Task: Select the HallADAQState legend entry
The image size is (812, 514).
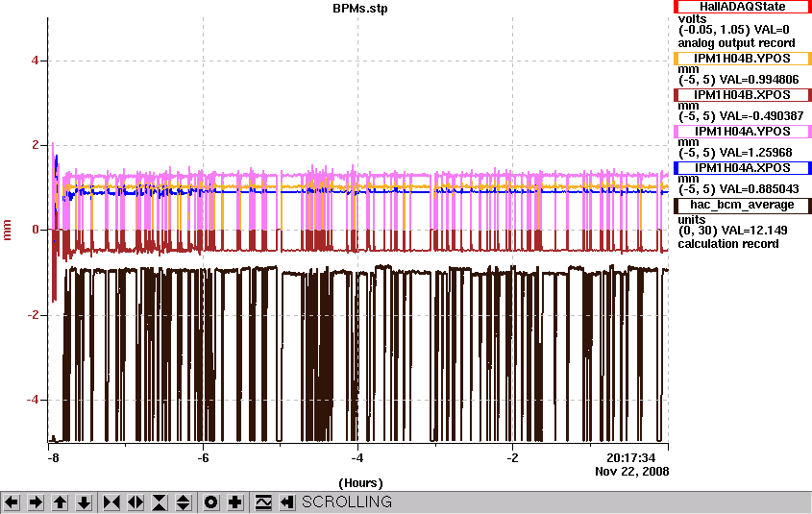Action: coord(743,7)
